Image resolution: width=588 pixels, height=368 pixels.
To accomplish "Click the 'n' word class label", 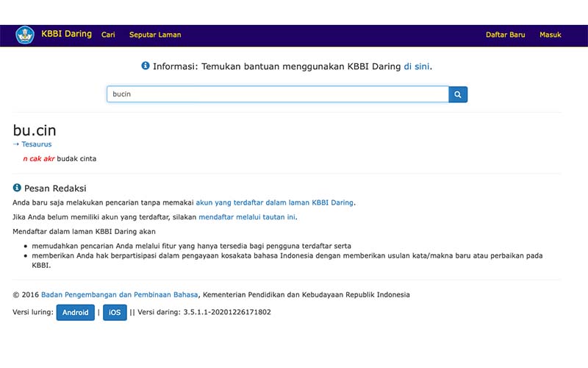I will (x=25, y=159).
